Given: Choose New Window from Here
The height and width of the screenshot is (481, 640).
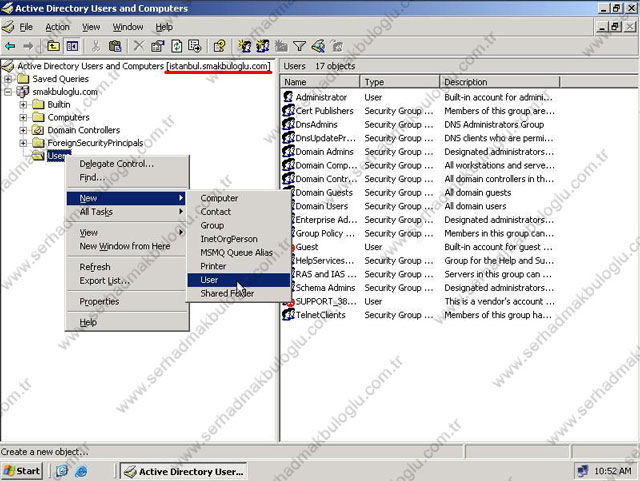Looking at the screenshot, I should 127,246.
